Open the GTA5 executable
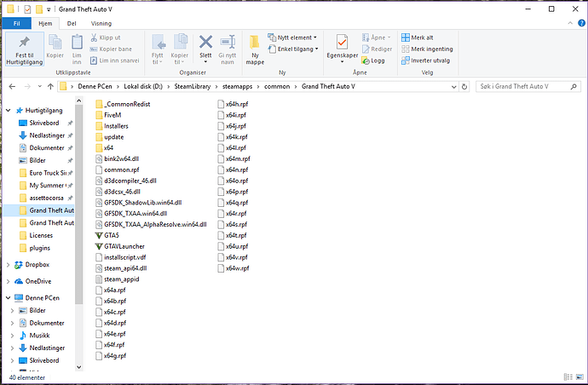 pyautogui.click(x=107, y=235)
